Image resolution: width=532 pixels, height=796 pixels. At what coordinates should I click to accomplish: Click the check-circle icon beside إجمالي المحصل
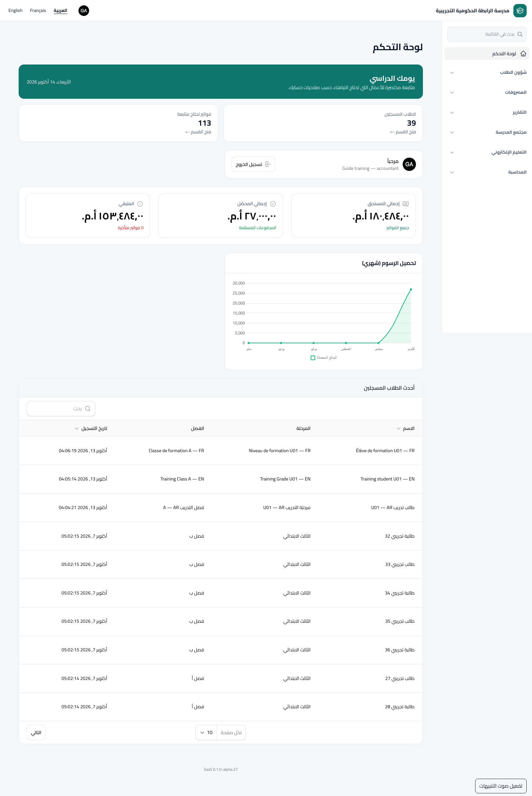[273, 204]
